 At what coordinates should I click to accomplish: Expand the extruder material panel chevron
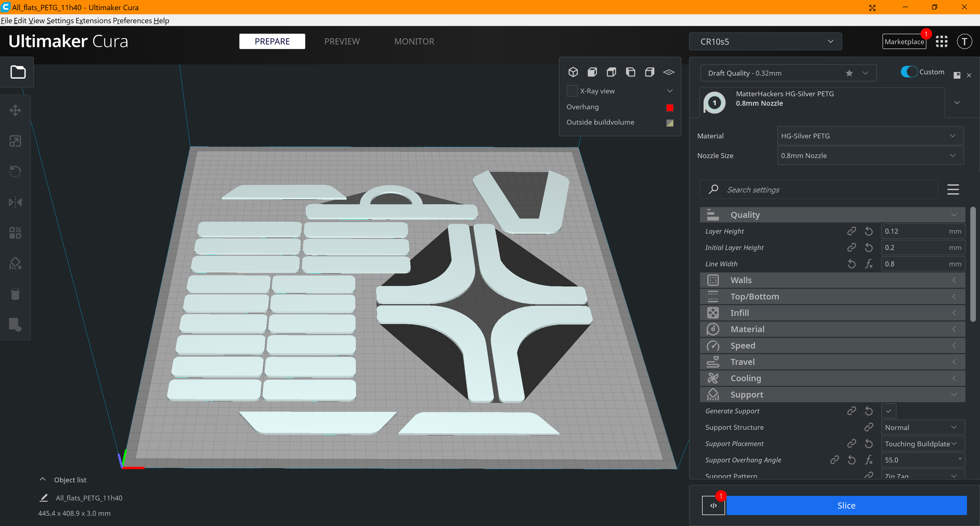pyautogui.click(x=957, y=103)
